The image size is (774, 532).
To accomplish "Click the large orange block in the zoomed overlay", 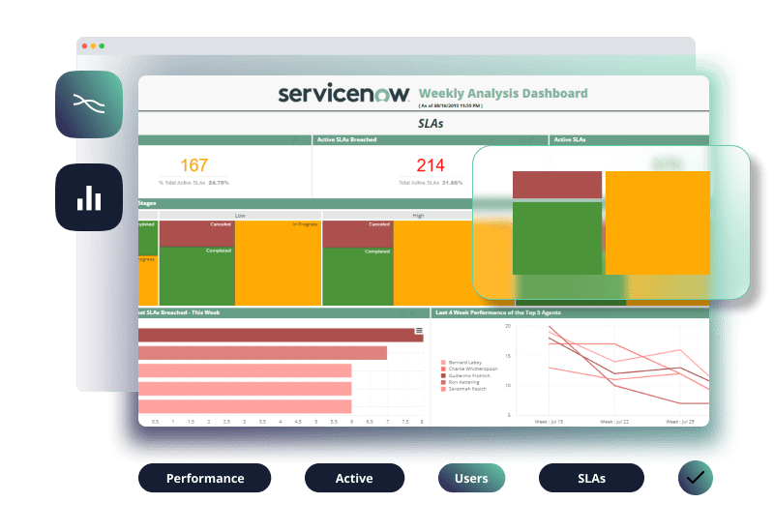I will click(x=658, y=222).
